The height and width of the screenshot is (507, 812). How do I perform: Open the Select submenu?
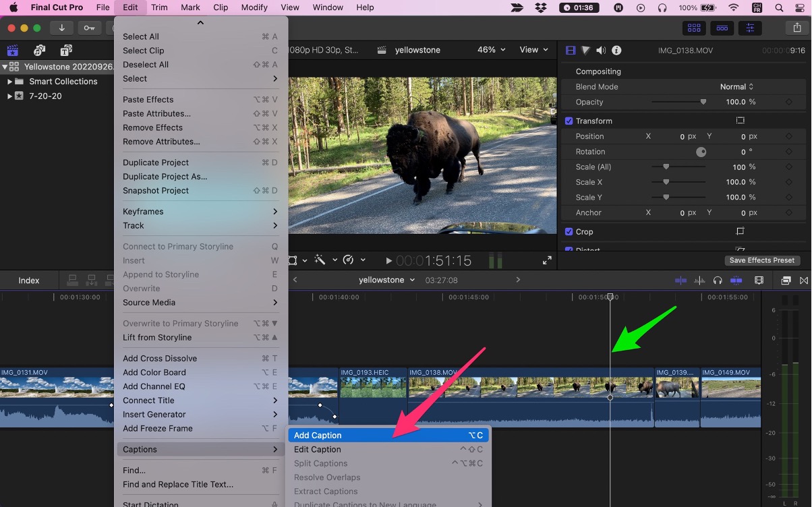tap(200, 79)
